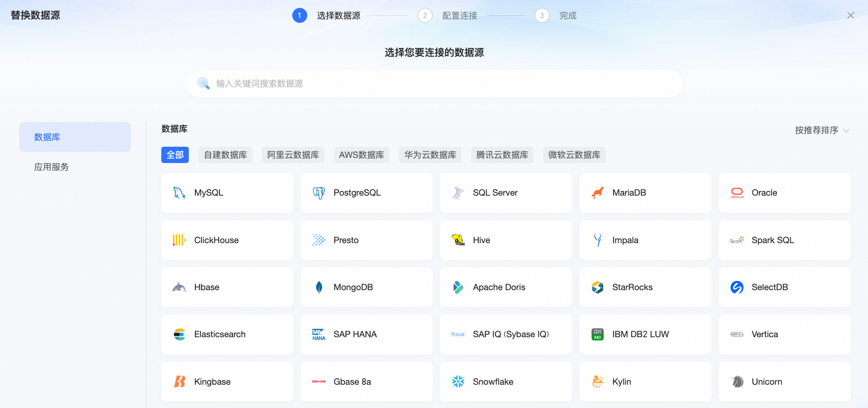Choose the SAP HANA label text
868x408 pixels.
pos(355,334)
